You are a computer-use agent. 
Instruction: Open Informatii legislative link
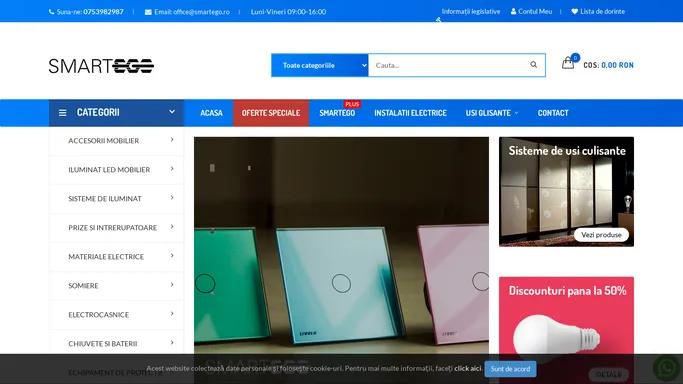(x=470, y=11)
